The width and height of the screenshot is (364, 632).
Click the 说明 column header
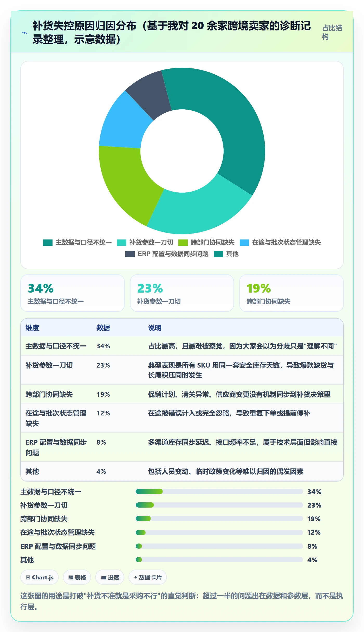pyautogui.click(x=155, y=328)
